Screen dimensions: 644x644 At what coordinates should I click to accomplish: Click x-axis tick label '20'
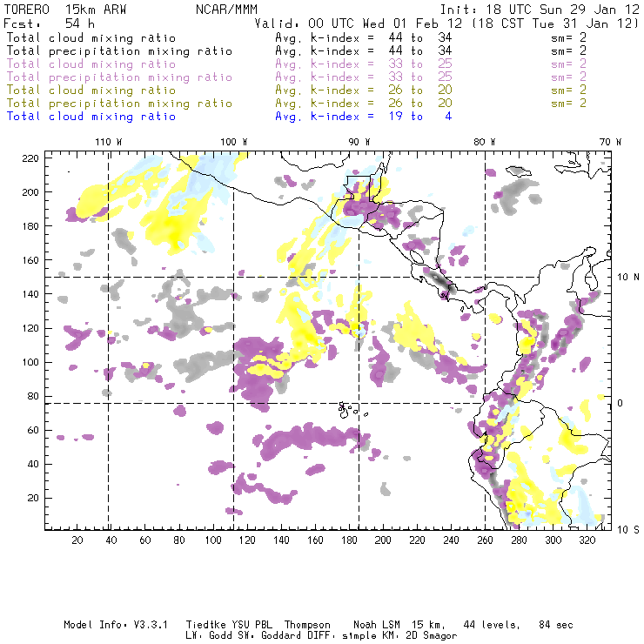click(77, 540)
